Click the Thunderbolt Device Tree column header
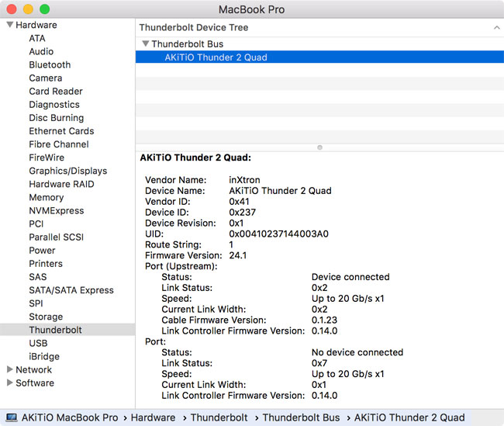 (x=194, y=27)
